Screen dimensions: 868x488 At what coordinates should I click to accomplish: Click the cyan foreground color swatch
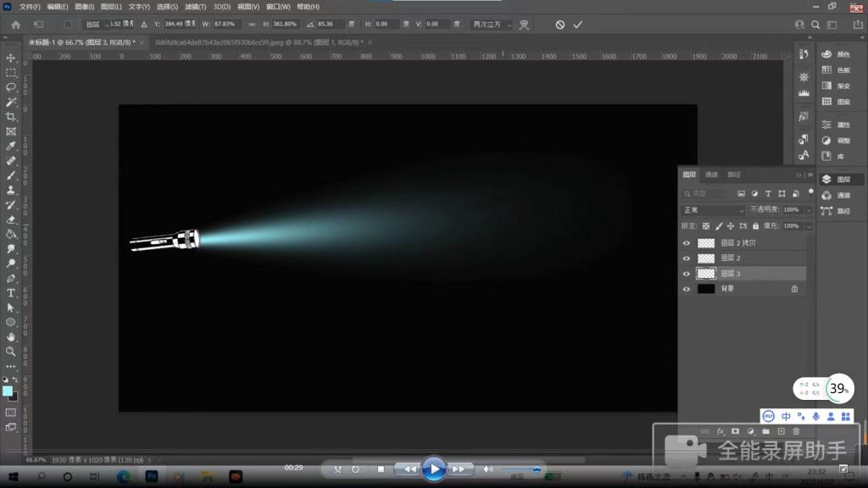8,391
